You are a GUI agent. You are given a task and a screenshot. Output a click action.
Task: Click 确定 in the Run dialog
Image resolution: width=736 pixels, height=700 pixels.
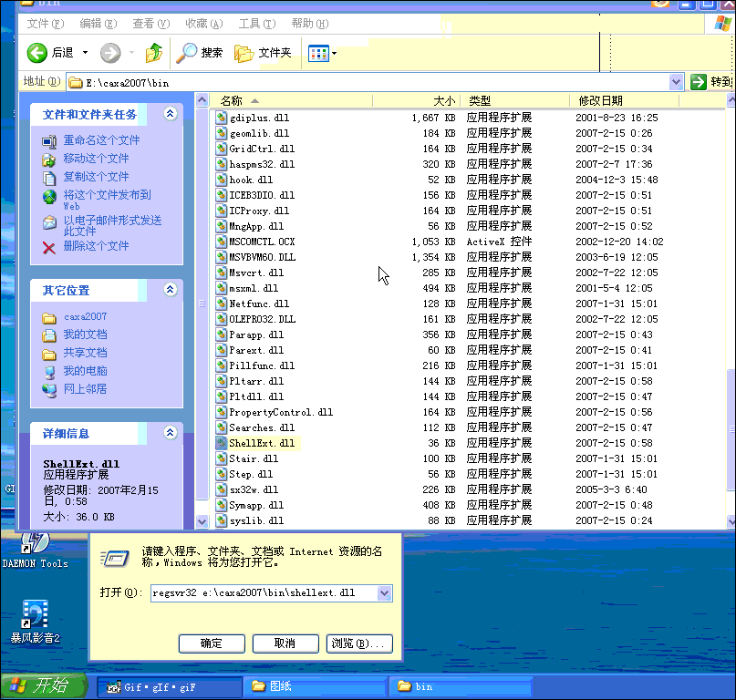(x=211, y=643)
